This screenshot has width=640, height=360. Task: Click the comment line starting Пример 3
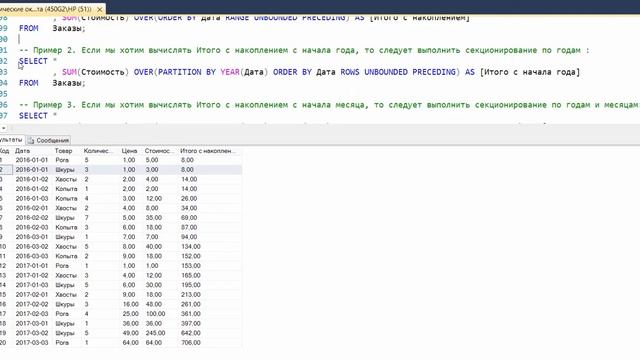329,105
